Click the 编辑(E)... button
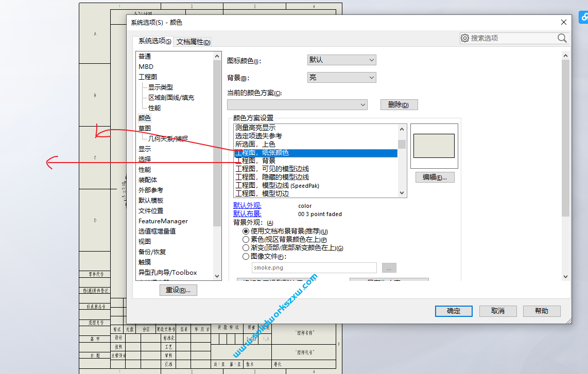Screen dimensions: 588x374 435,177
